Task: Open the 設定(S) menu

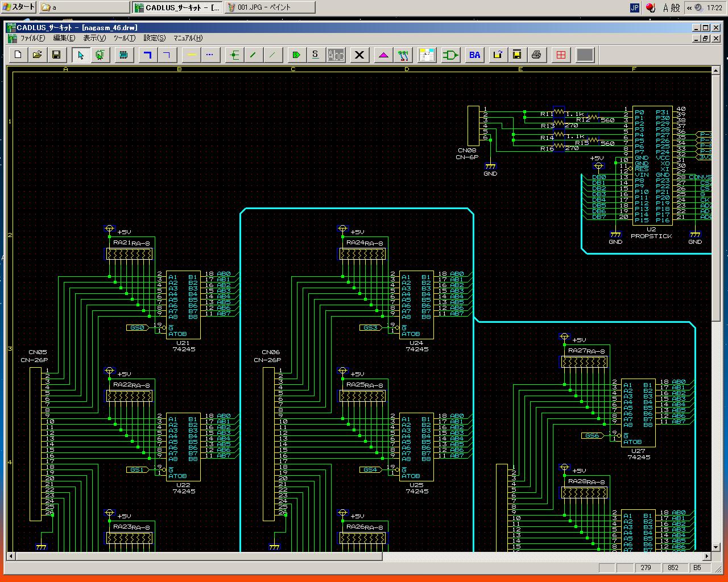Action: tap(154, 38)
